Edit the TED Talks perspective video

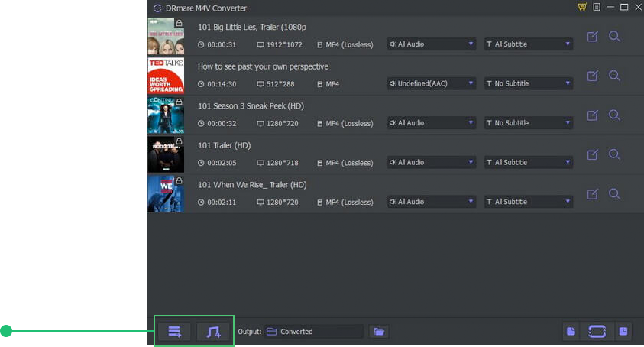tap(592, 76)
